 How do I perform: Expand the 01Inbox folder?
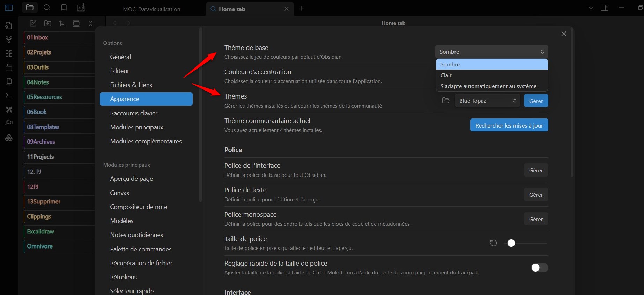click(59, 37)
